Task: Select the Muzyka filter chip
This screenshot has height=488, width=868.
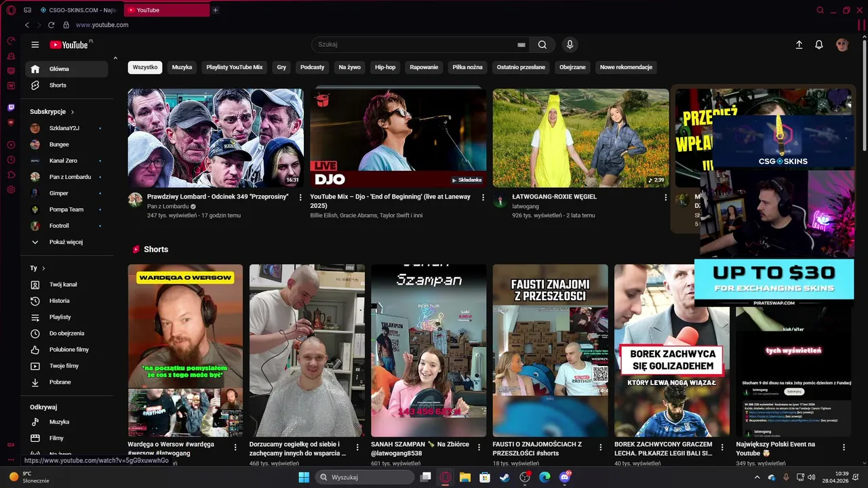Action: pos(182,67)
